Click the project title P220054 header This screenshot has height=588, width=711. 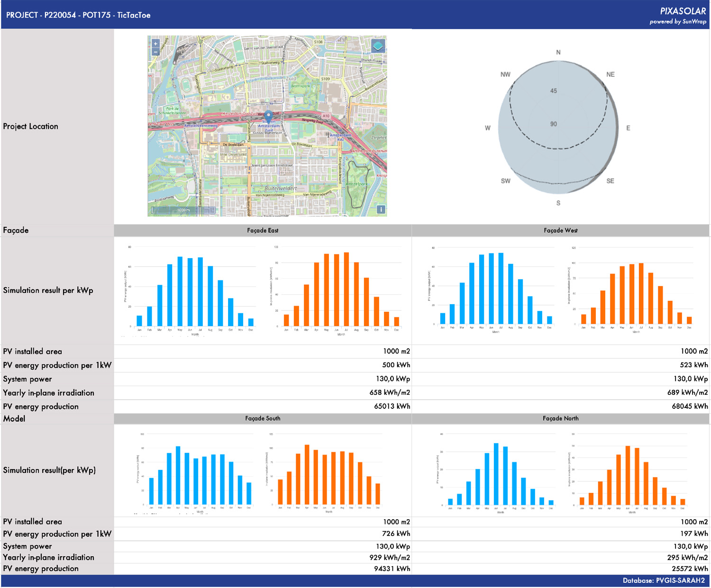click(x=78, y=15)
